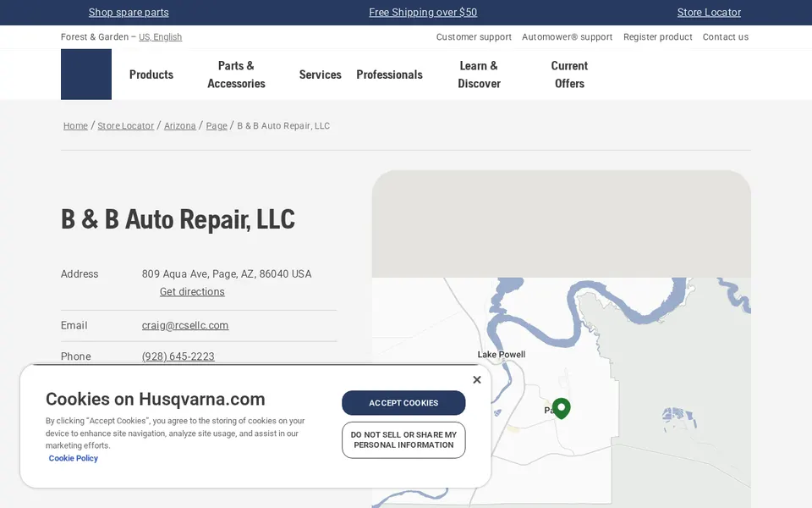Click Lake Powell label on map
812x508 pixels.
502,355
